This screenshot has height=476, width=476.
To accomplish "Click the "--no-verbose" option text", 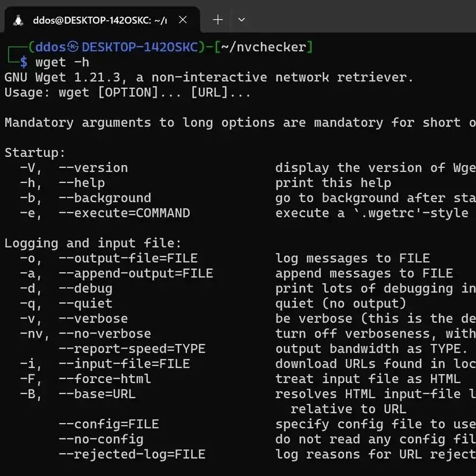I will coord(105,334).
